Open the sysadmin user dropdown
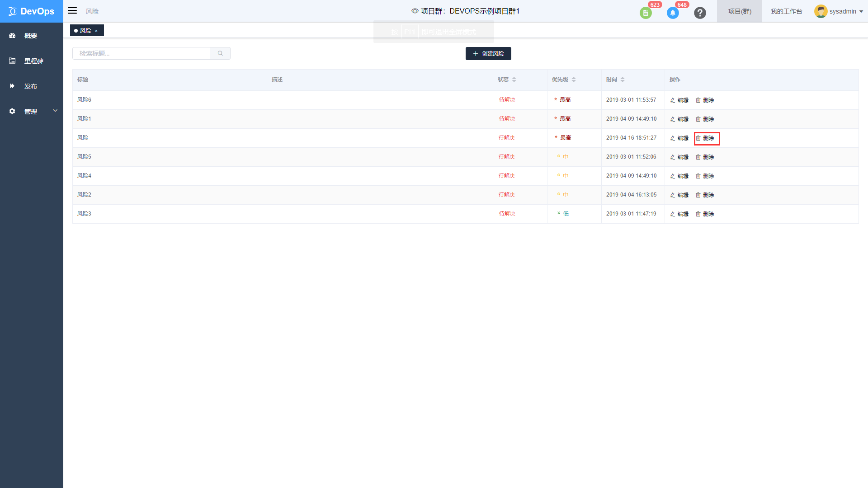Image resolution: width=868 pixels, height=488 pixels. [x=845, y=11]
